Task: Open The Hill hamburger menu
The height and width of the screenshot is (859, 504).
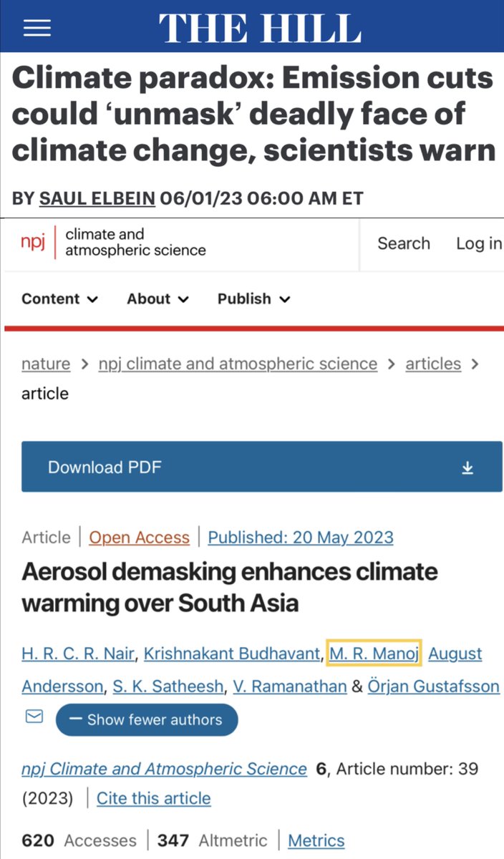Action: coord(37,27)
